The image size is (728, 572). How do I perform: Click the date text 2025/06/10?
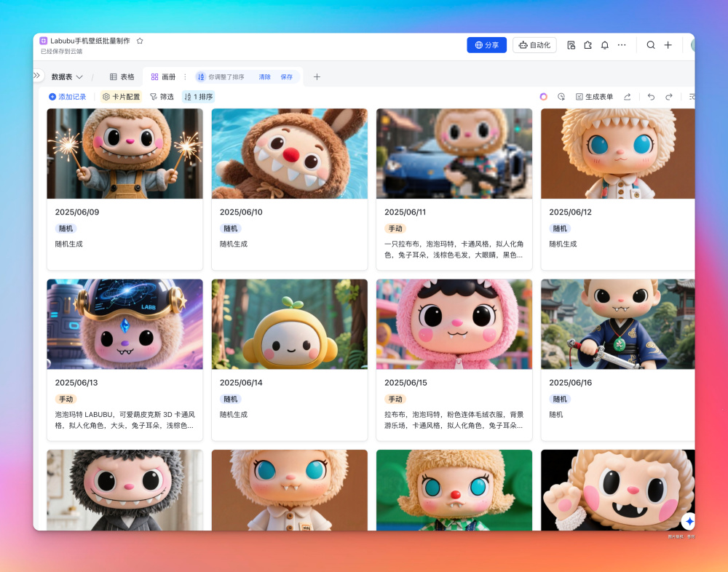coord(241,212)
